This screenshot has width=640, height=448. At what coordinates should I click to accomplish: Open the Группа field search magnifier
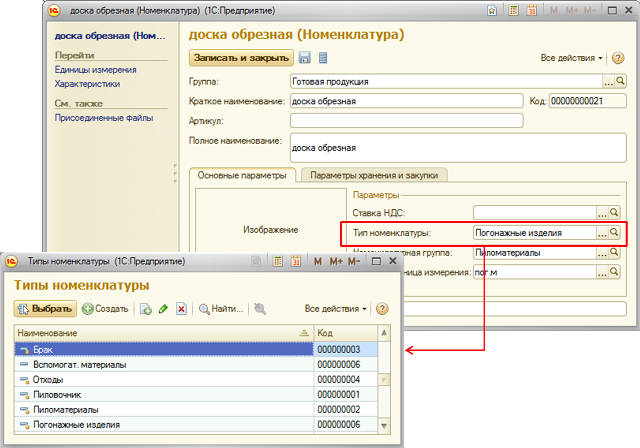(620, 81)
